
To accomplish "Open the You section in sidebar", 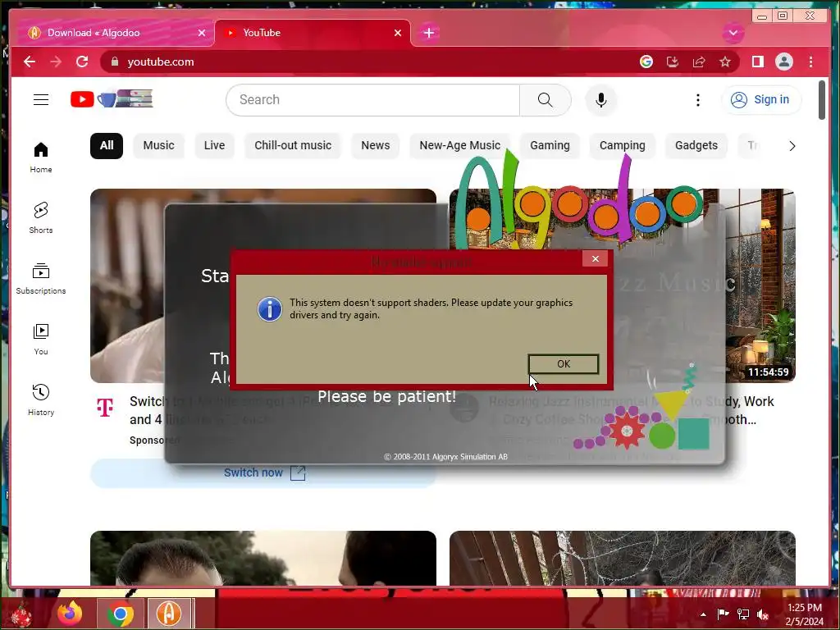I will pyautogui.click(x=41, y=340).
